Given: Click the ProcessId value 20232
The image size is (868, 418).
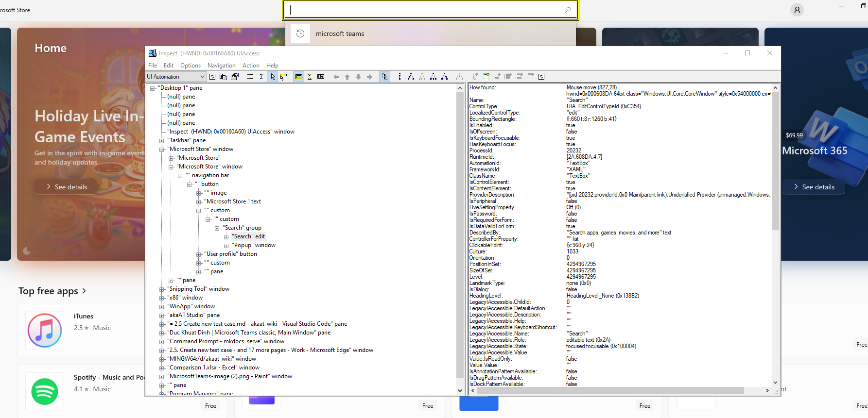Looking at the screenshot, I should (574, 150).
